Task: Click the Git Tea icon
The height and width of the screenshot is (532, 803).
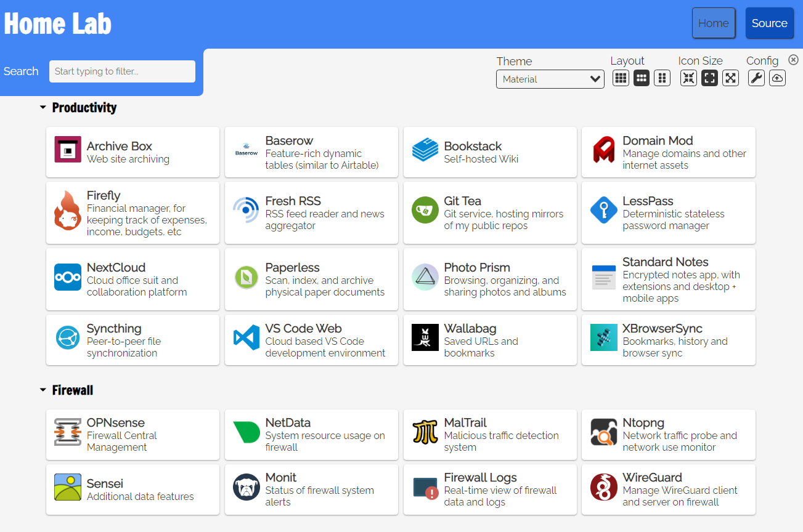Action: point(425,210)
